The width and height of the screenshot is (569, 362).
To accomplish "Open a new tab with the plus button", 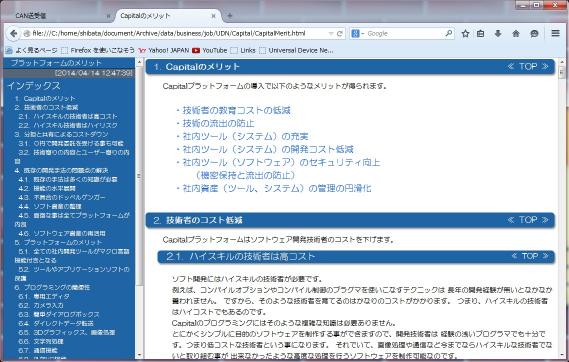I will tap(229, 16).
